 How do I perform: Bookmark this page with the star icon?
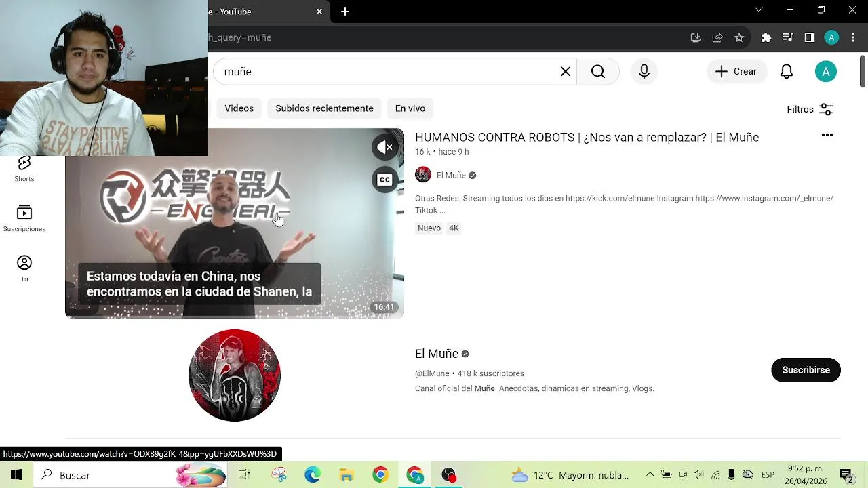tap(739, 37)
